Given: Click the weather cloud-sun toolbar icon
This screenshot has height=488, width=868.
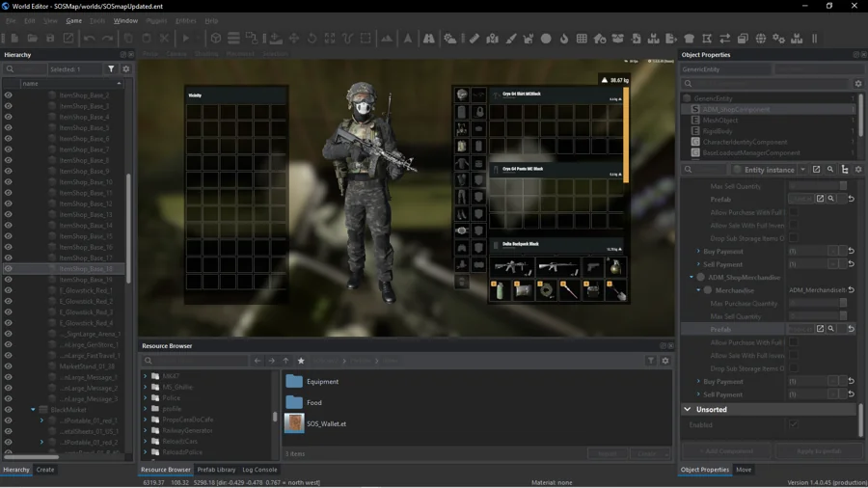Looking at the screenshot, I should click(x=450, y=39).
